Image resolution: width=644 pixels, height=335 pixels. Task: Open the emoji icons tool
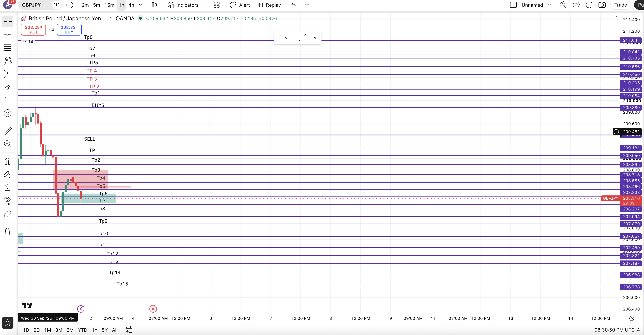pyautogui.click(x=8, y=113)
